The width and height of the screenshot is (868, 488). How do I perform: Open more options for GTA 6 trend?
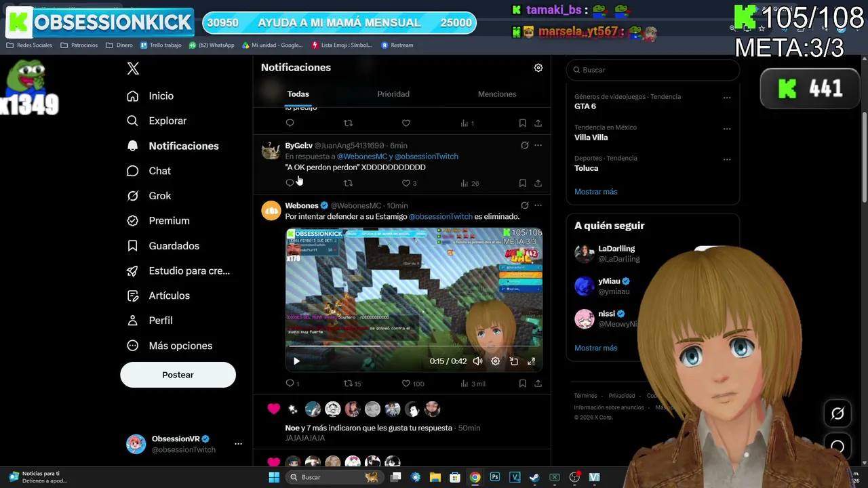click(x=727, y=98)
